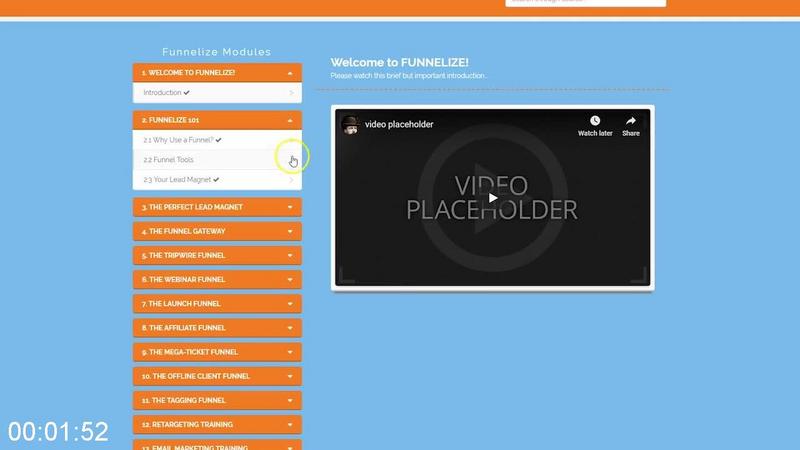The width and height of the screenshot is (800, 450).
Task: Select module 13. Email Marketing Training
Action: coord(217,445)
